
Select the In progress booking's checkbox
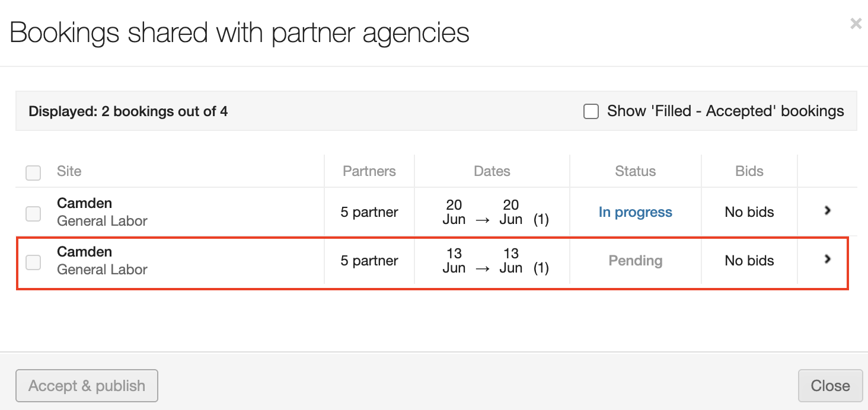tap(33, 213)
